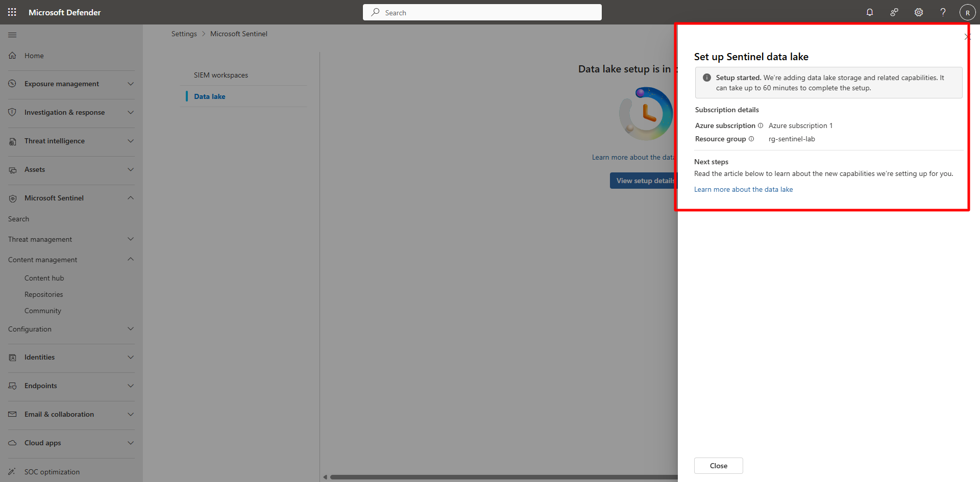Collapse the navigation hamburger menu

click(12, 35)
